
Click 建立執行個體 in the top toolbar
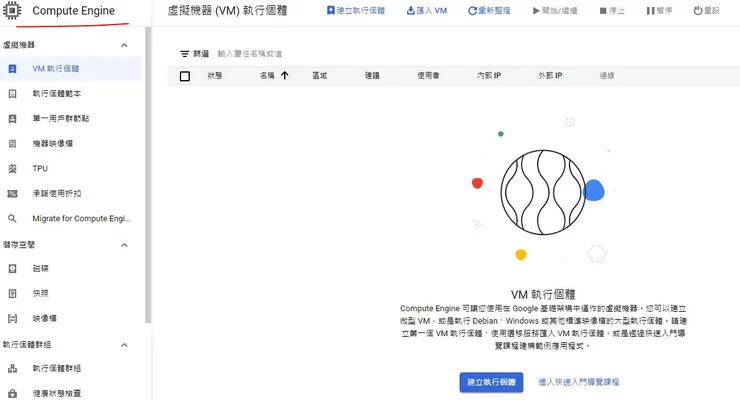[x=356, y=10]
